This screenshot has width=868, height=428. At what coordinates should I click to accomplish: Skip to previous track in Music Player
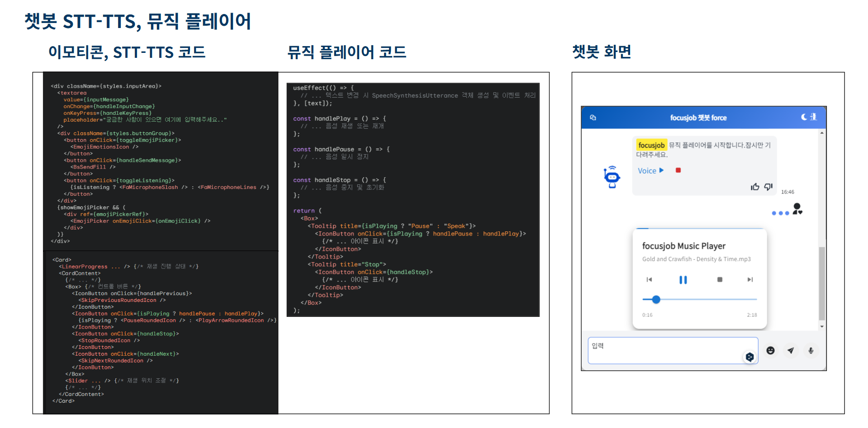[x=649, y=280]
